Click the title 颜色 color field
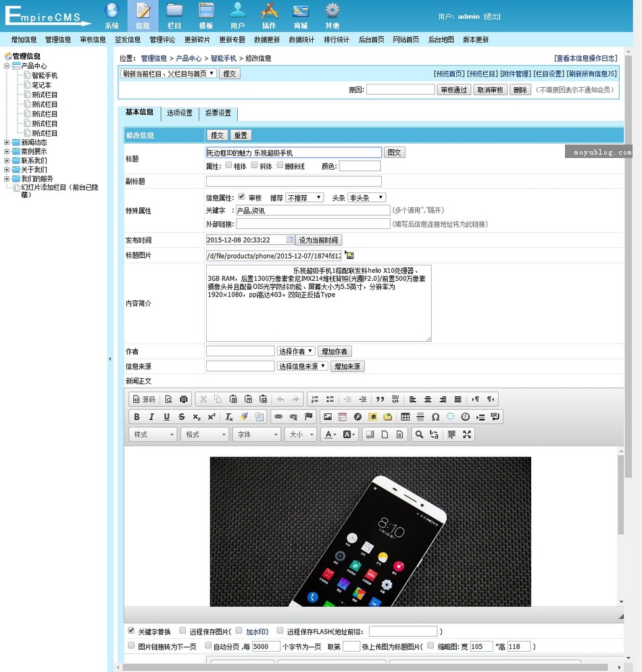The image size is (642, 672). (x=360, y=166)
